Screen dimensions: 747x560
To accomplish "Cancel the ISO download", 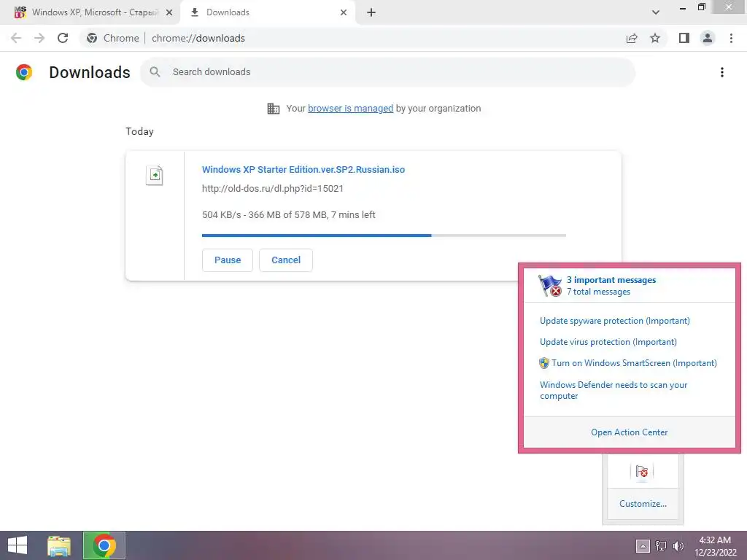I will click(x=286, y=260).
